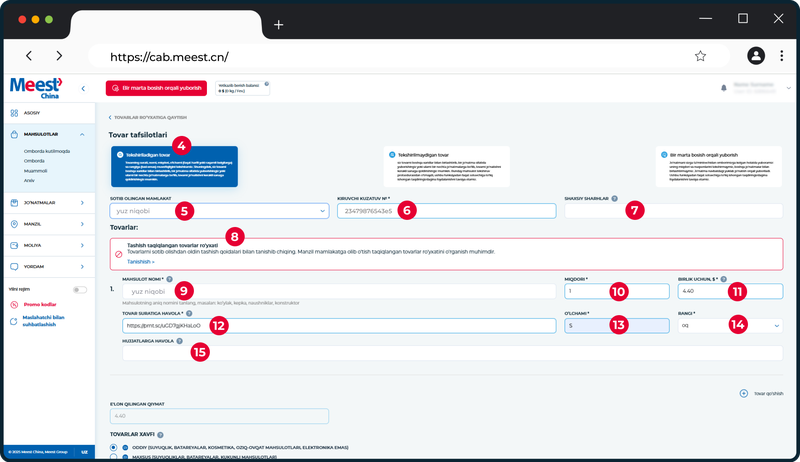Screen dimensions: 800x462
Task: Click the Promo kodlar link
Action: click(40, 304)
